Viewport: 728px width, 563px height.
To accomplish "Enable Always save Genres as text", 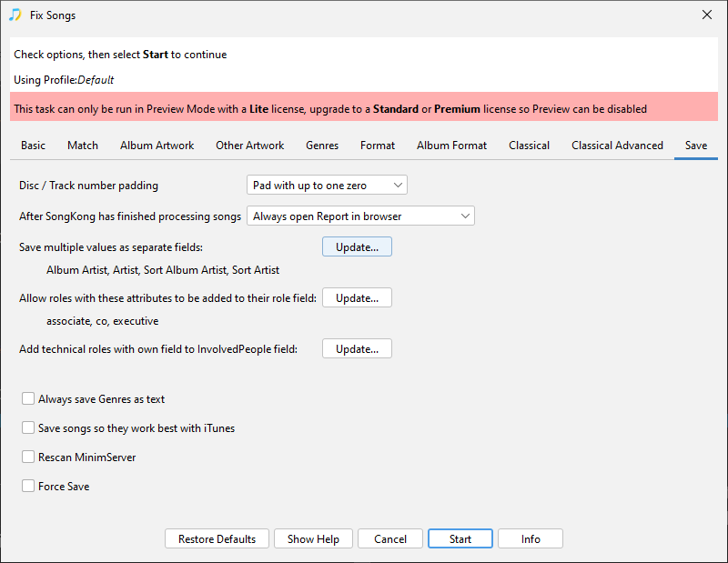I will point(29,399).
